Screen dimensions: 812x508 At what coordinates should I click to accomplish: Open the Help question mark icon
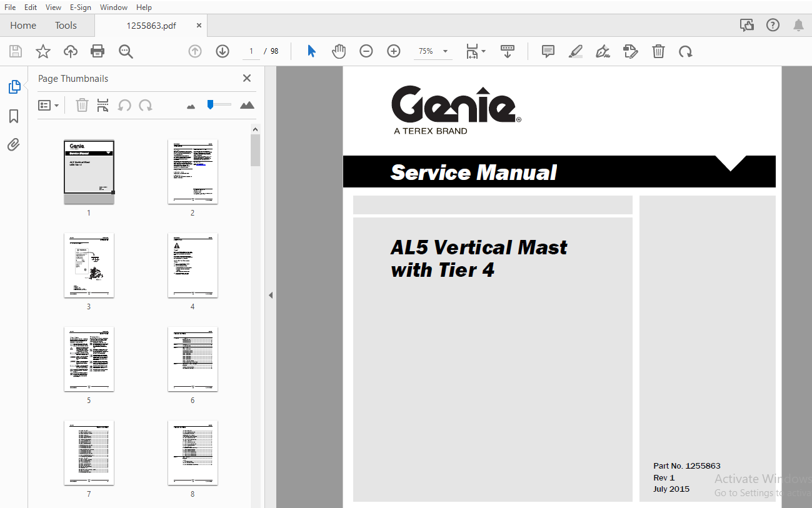(773, 25)
